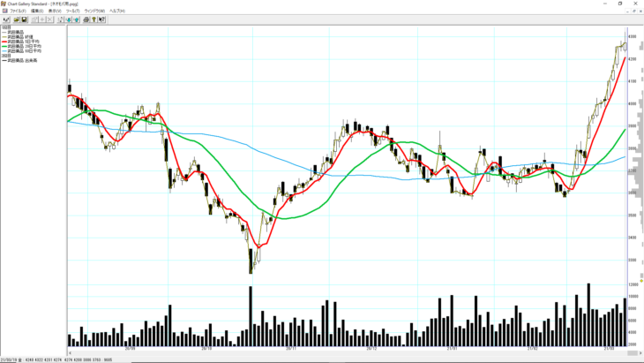
Task: Open the ツール(T) menu
Action: coord(72,11)
